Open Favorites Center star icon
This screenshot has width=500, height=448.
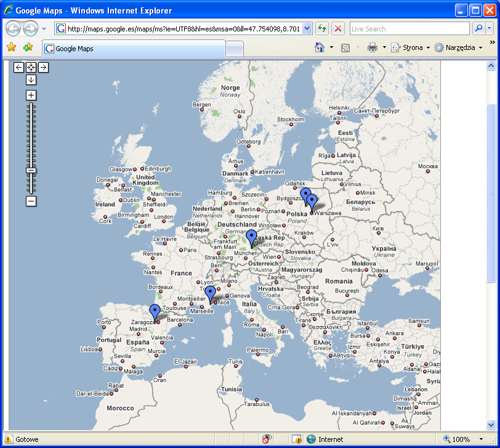(x=12, y=47)
